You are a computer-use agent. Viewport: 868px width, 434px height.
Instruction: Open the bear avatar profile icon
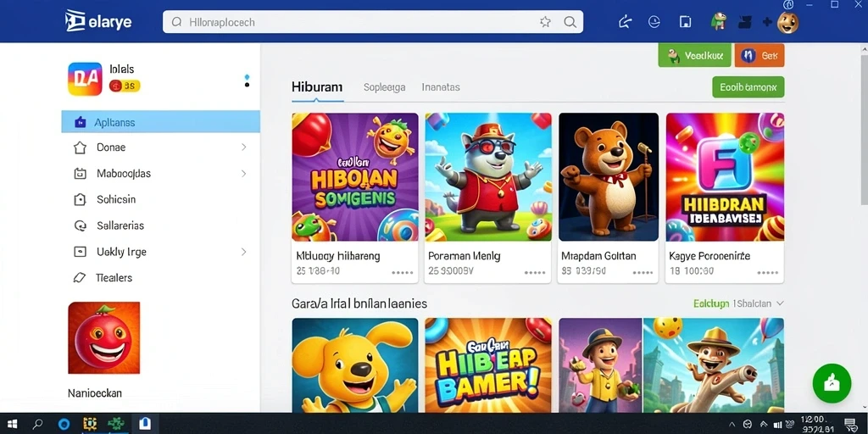click(787, 23)
